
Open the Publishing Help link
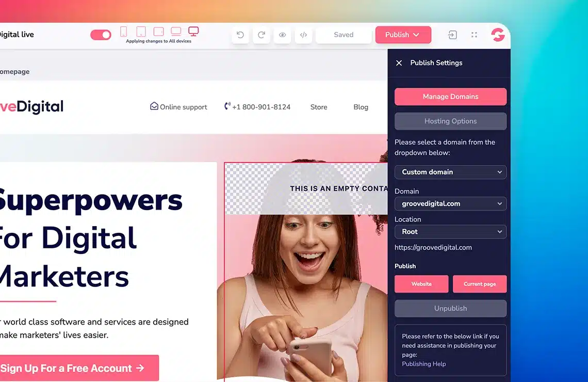click(x=424, y=364)
